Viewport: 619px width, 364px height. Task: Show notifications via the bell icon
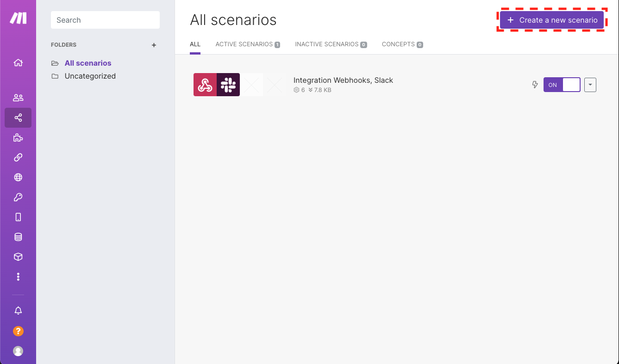click(18, 311)
